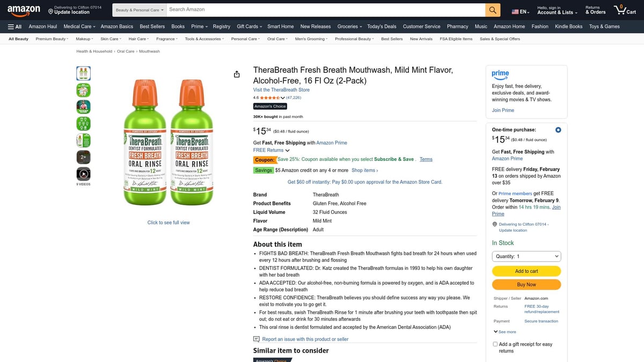
Task: Open the Today's Deals menu
Action: [382, 26]
